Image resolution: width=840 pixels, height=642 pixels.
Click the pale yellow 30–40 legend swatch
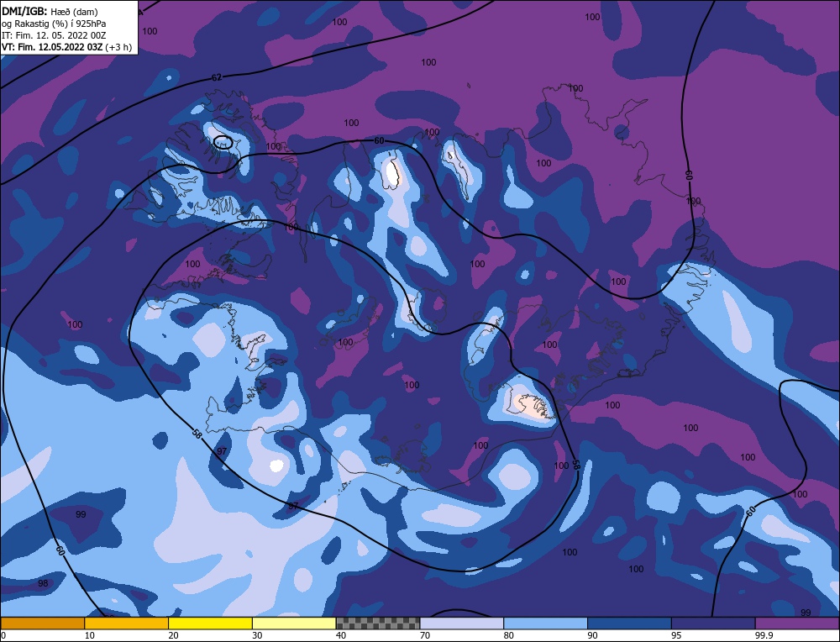pos(294,624)
